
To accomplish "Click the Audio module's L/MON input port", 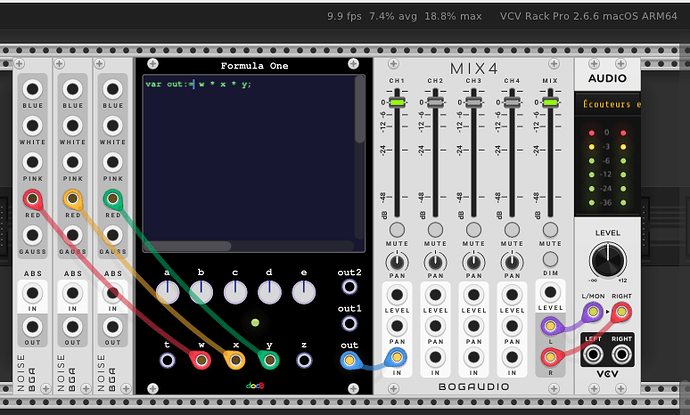I will coord(594,313).
